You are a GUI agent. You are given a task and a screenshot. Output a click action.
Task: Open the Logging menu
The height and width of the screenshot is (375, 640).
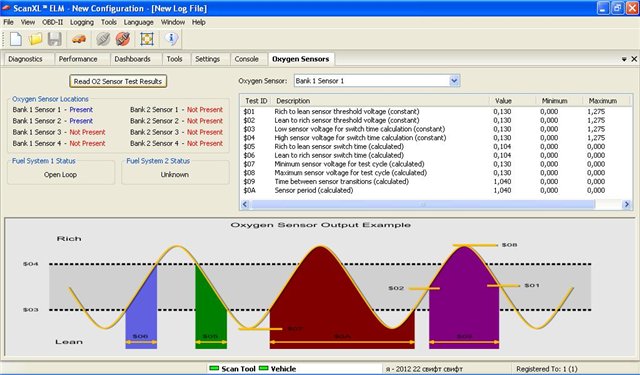click(x=82, y=22)
